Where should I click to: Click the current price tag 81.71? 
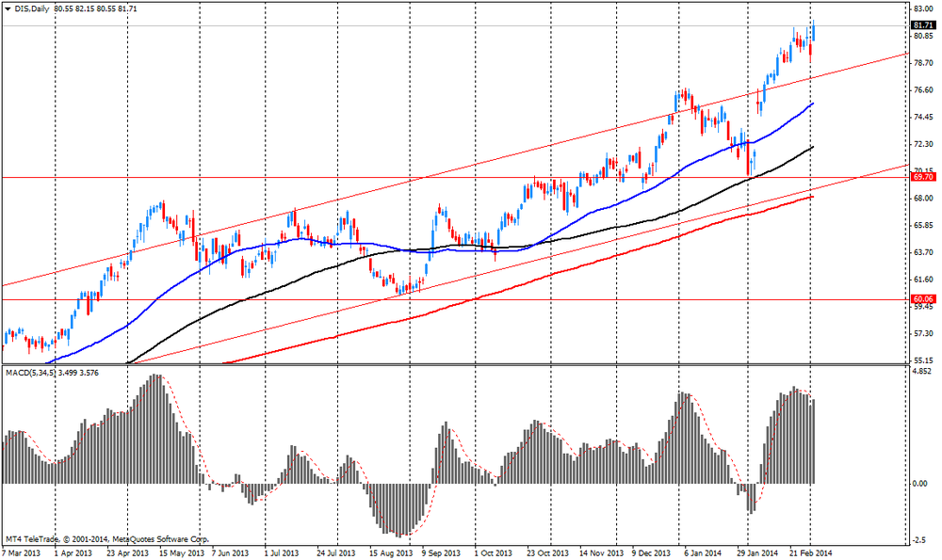point(923,25)
